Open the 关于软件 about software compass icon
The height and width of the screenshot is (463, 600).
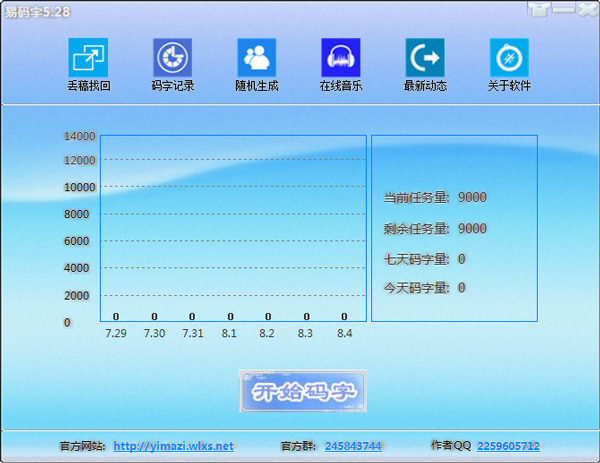click(509, 57)
